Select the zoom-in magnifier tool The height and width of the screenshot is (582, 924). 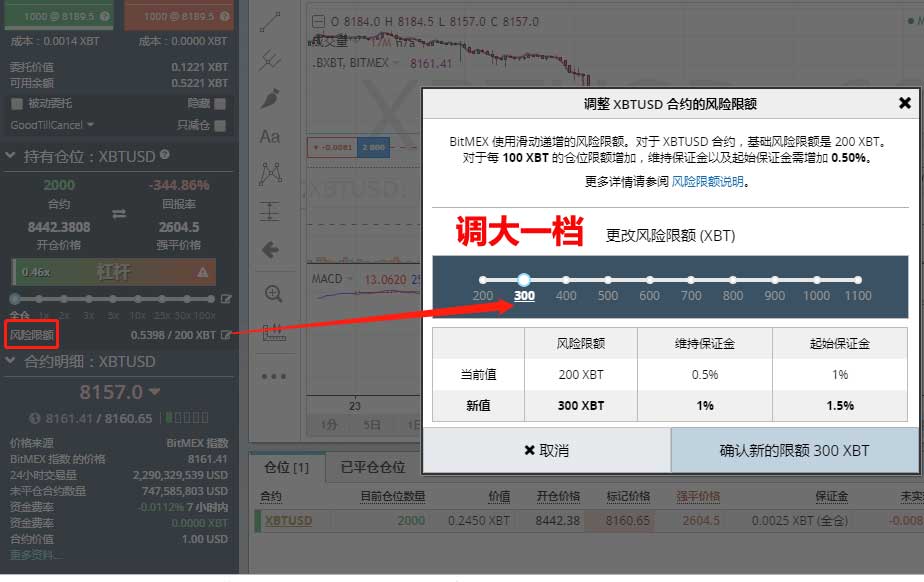tap(273, 293)
